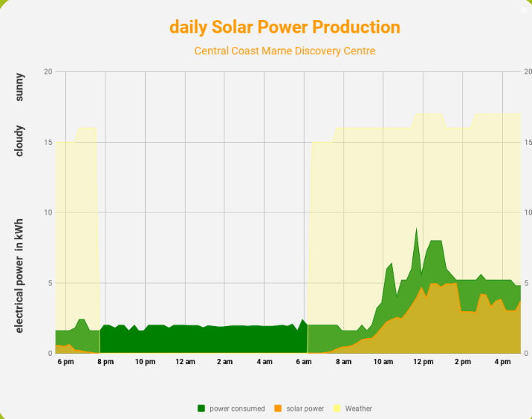Screen dimensions: 532x419
Task: Click the Central Coast Marne Discovery Centre subtitle
Action: [x=285, y=51]
